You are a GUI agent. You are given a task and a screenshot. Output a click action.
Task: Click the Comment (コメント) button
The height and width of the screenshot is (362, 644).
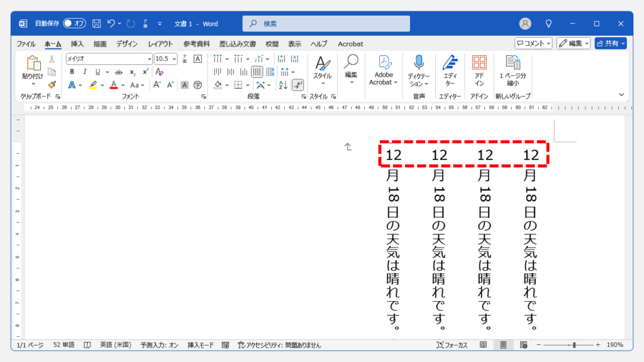pyautogui.click(x=533, y=43)
